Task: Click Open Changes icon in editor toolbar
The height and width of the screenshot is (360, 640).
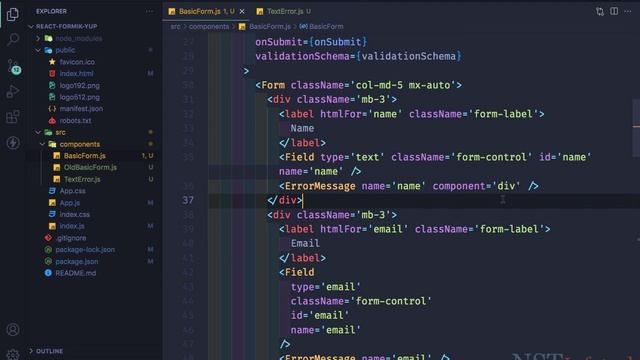Action: coord(600,11)
